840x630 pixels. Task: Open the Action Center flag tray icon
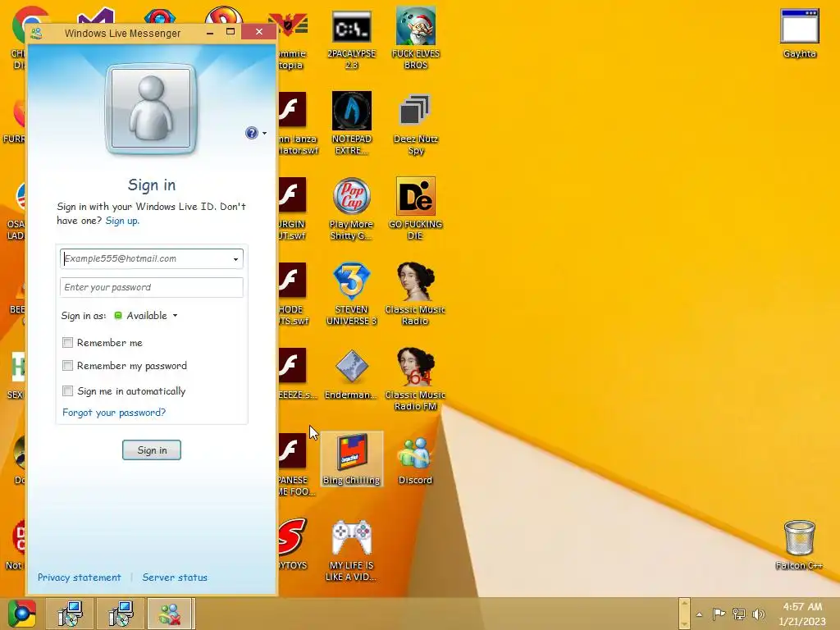pyautogui.click(x=719, y=614)
